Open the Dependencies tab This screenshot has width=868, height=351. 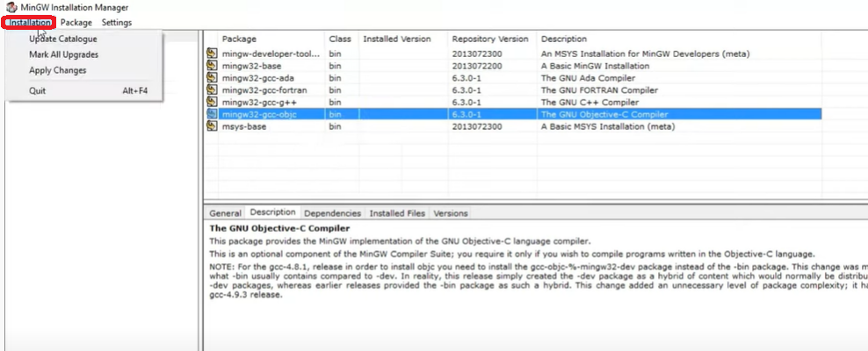[x=332, y=213]
